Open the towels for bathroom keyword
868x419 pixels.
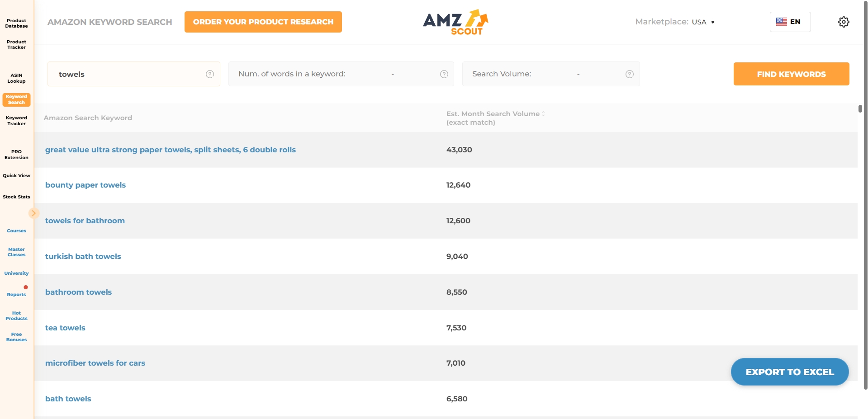[85, 221]
